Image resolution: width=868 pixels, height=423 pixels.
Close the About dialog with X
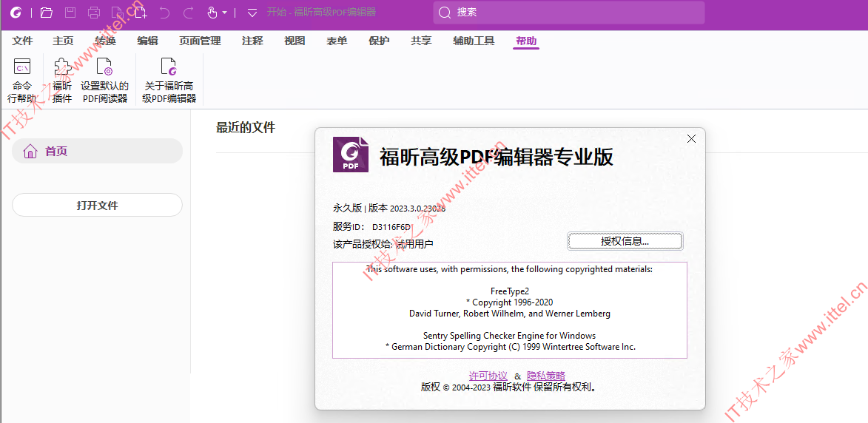pos(691,139)
